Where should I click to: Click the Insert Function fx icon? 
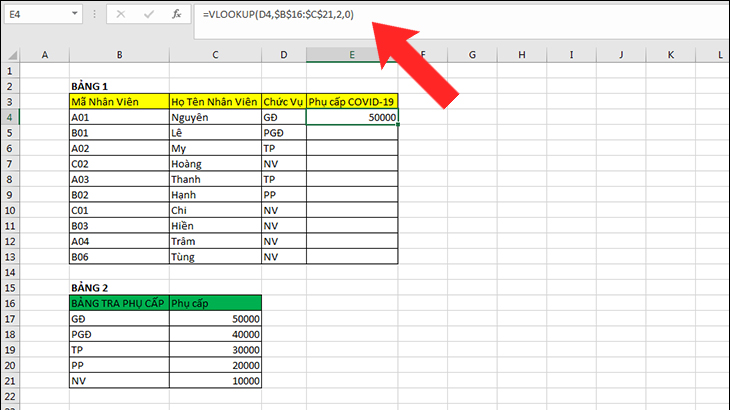(176, 16)
